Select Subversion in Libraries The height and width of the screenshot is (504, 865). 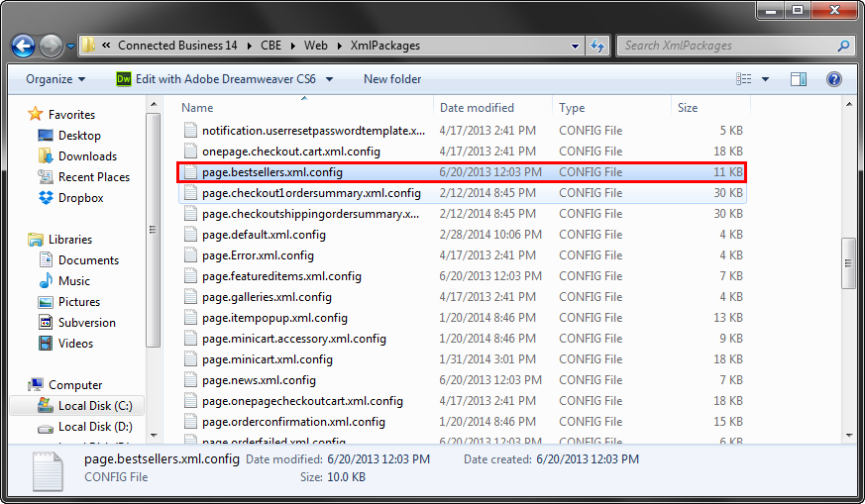point(86,323)
